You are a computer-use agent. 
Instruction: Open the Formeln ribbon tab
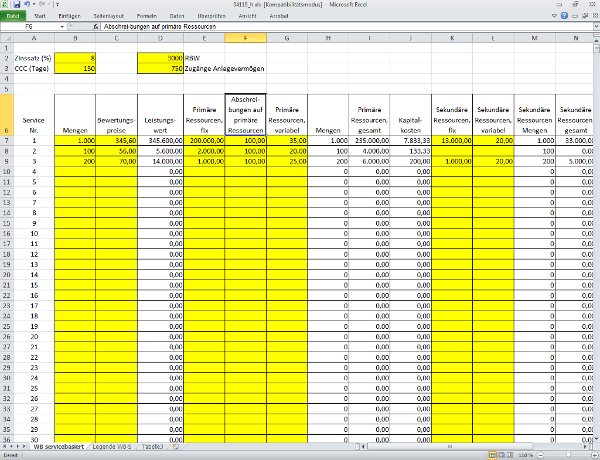pos(146,16)
